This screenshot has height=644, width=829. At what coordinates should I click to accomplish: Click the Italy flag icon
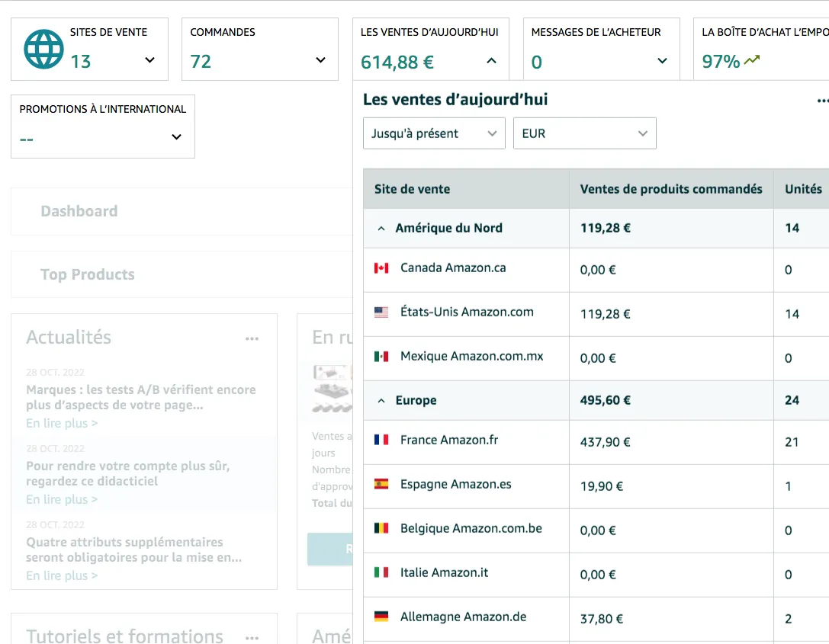381,572
